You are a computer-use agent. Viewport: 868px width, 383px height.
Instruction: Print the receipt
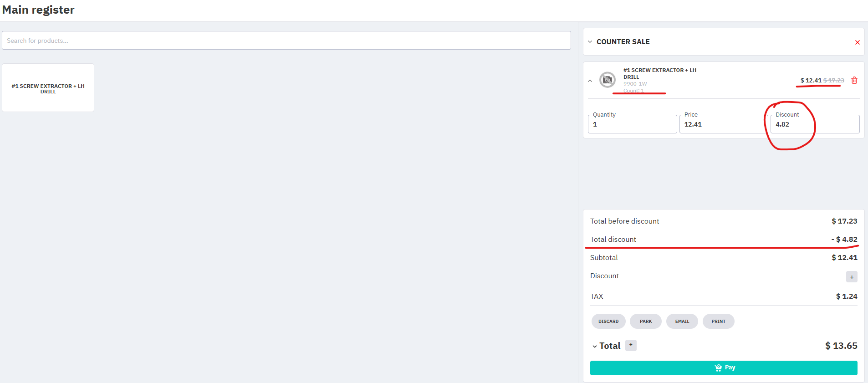coord(718,321)
